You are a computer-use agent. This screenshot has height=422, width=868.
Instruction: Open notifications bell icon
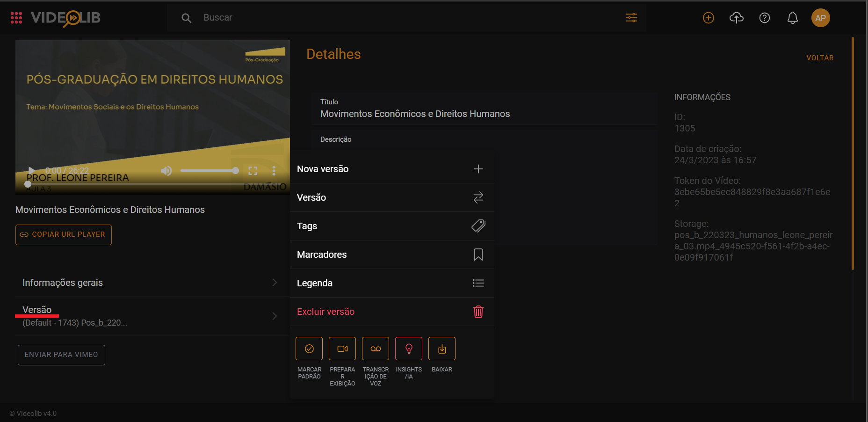tap(793, 18)
